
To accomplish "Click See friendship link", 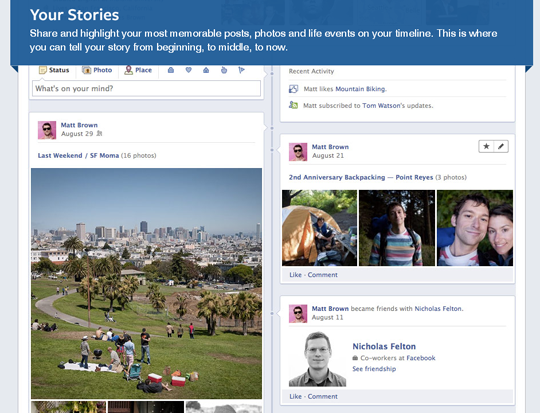I will click(374, 369).
